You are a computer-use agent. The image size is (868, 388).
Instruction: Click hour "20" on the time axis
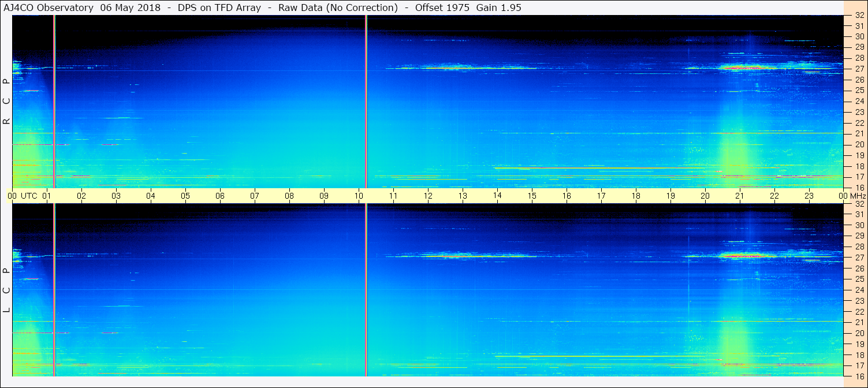coord(705,196)
